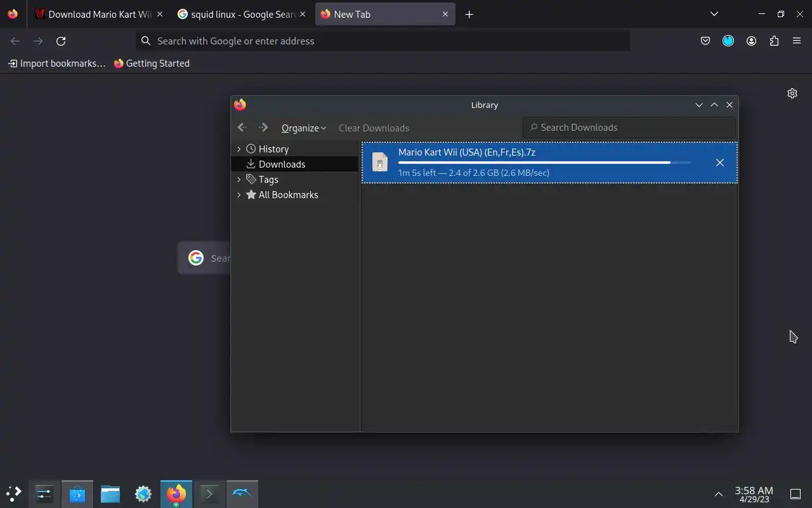
Task: Reload the current page
Action: (x=61, y=41)
